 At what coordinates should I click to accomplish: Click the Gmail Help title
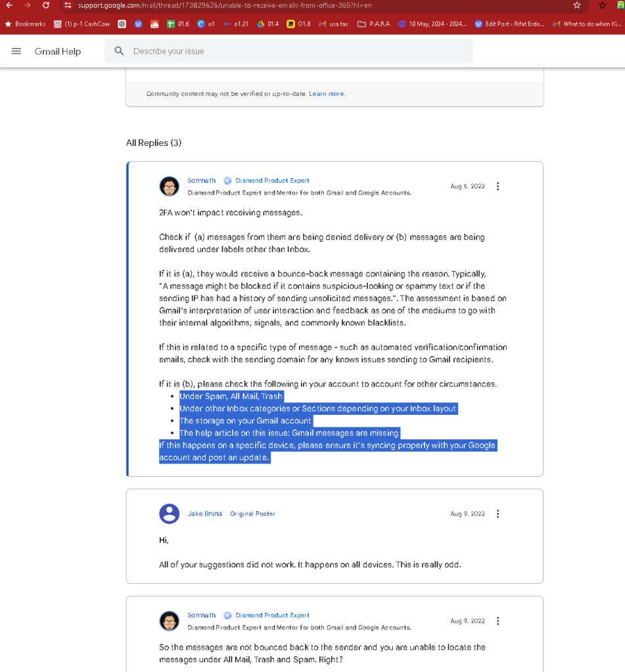58,51
